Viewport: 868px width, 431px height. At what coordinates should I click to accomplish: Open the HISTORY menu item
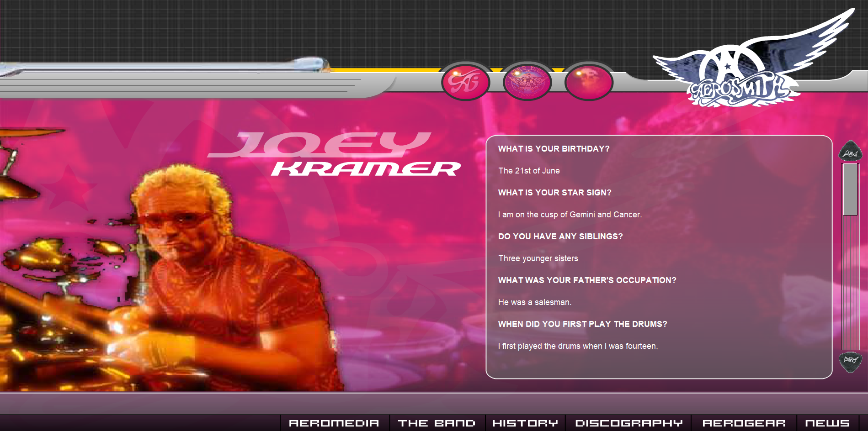pyautogui.click(x=525, y=423)
